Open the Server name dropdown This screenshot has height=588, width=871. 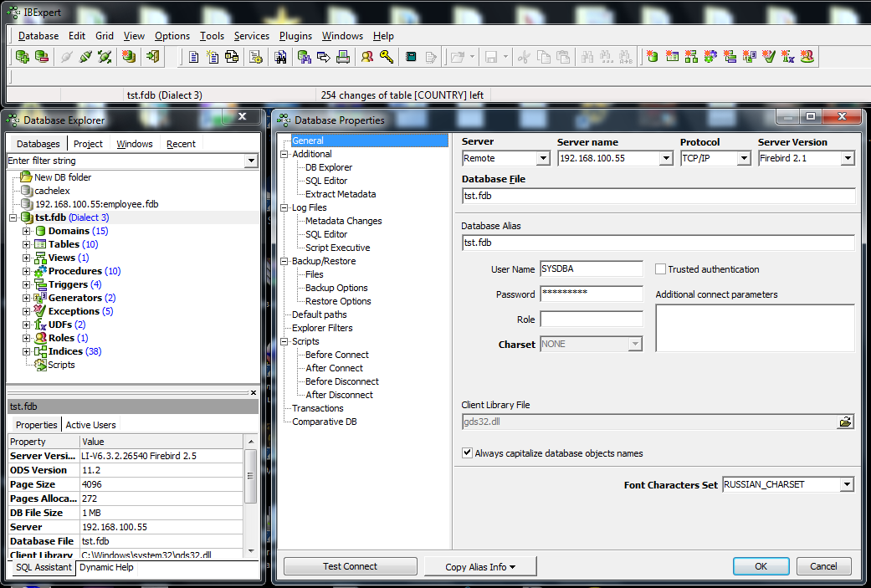coord(667,159)
